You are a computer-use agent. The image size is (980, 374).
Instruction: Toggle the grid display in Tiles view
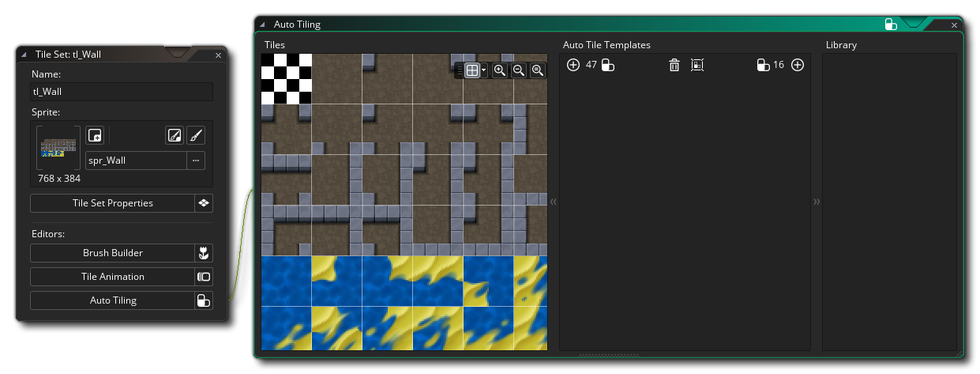pyautogui.click(x=472, y=70)
